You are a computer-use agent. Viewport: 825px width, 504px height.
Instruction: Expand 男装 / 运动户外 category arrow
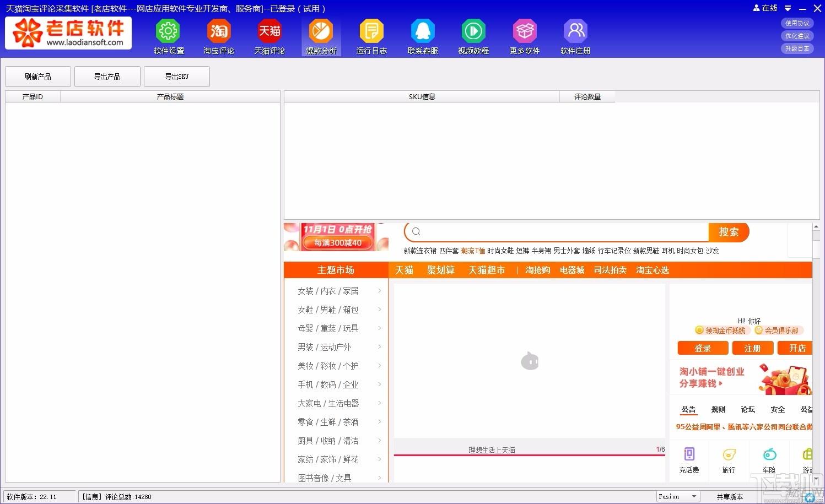[x=380, y=347]
